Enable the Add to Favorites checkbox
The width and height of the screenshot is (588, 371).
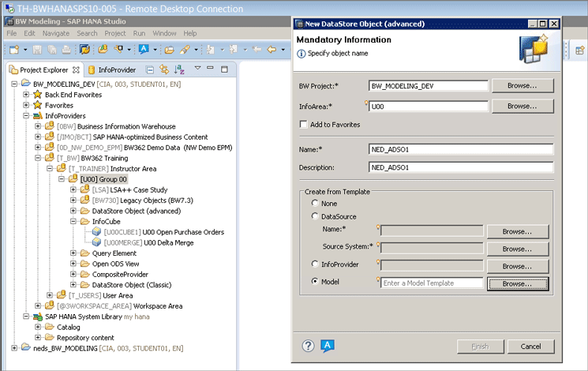point(304,124)
